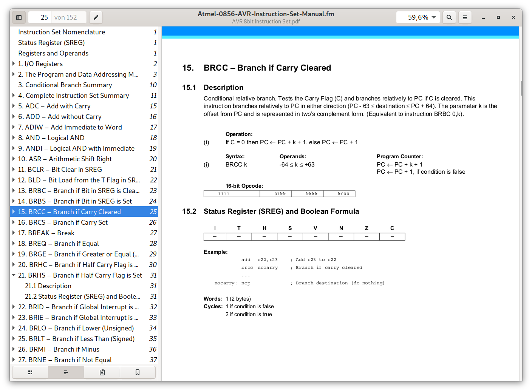The image size is (532, 392).
Task: Click the annotation pencil icon
Action: pyautogui.click(x=96, y=17)
